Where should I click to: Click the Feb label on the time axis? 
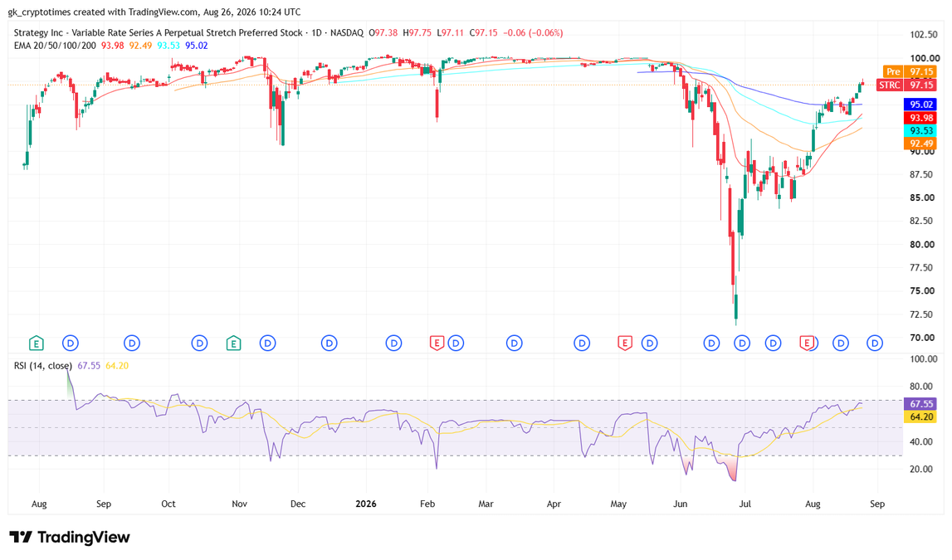[427, 504]
